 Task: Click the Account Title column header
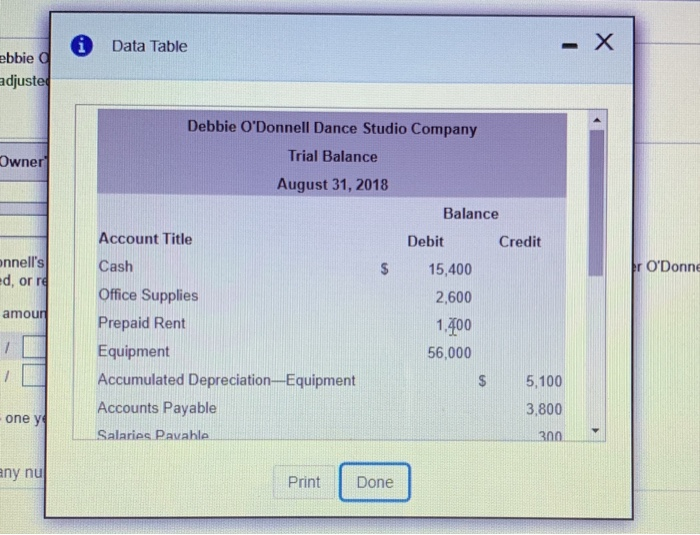point(146,238)
